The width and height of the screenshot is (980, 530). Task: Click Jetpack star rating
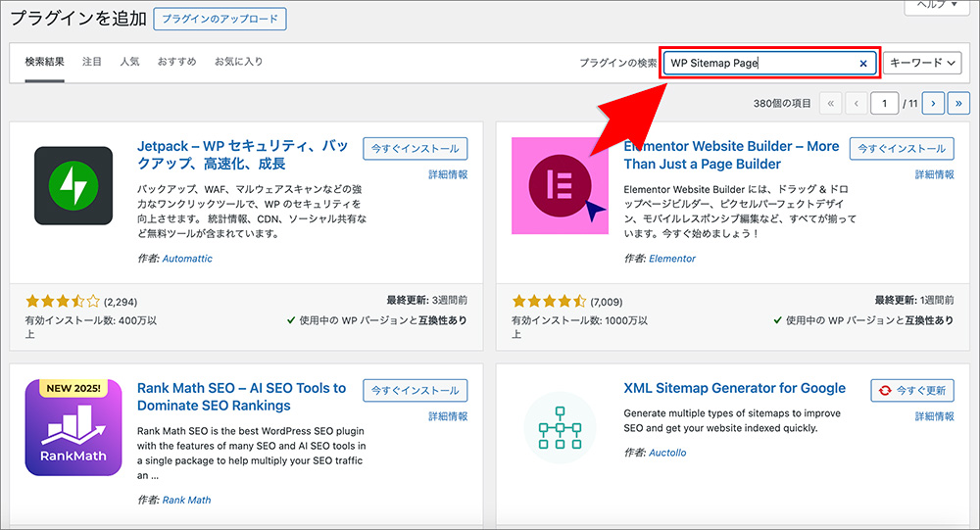(63, 302)
